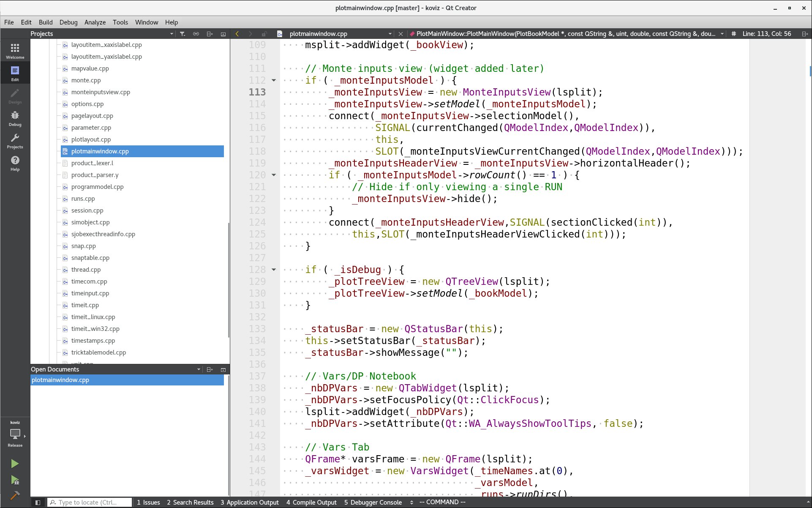812x508 pixels.
Task: Open the Projects mode panel
Action: 15,141
